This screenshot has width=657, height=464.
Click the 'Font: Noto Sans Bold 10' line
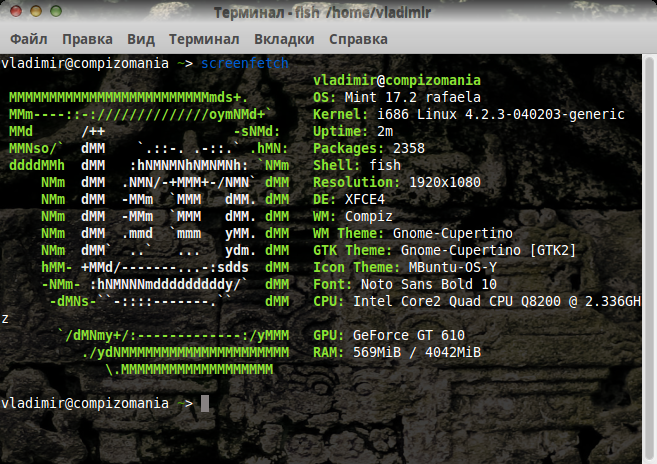click(405, 284)
